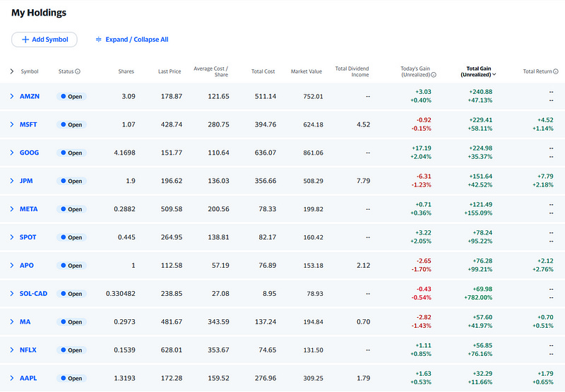This screenshot has width=565, height=392.
Task: Click the Symbol column header
Action: point(30,71)
